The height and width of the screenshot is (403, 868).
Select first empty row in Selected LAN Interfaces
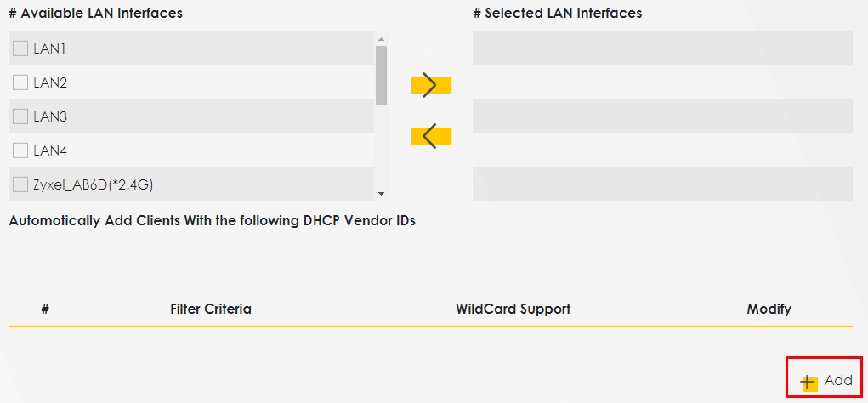coord(662,48)
